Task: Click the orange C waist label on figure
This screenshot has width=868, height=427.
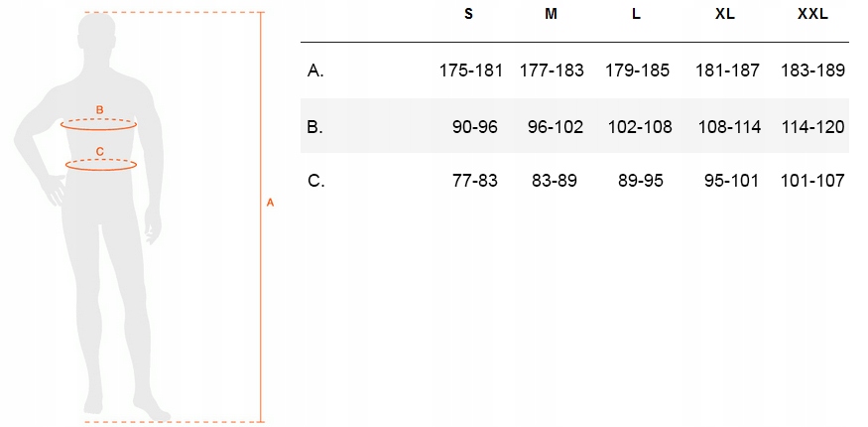Action: click(x=99, y=151)
